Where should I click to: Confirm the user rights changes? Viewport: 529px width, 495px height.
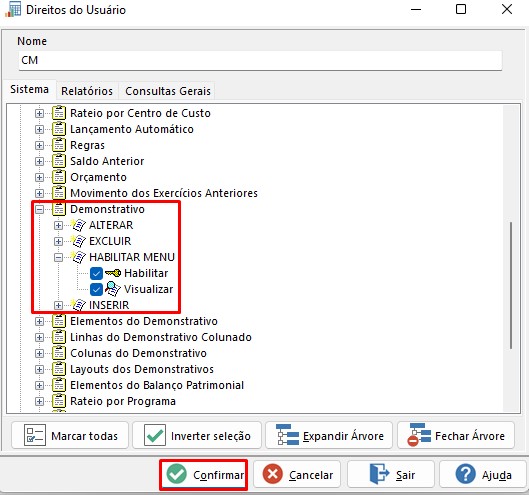[204, 475]
